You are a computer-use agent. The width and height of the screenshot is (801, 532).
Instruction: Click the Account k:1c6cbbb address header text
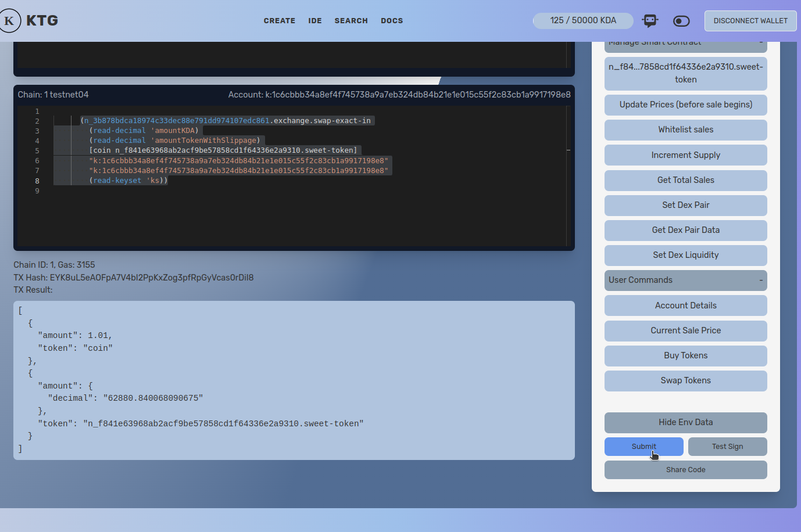(x=399, y=95)
